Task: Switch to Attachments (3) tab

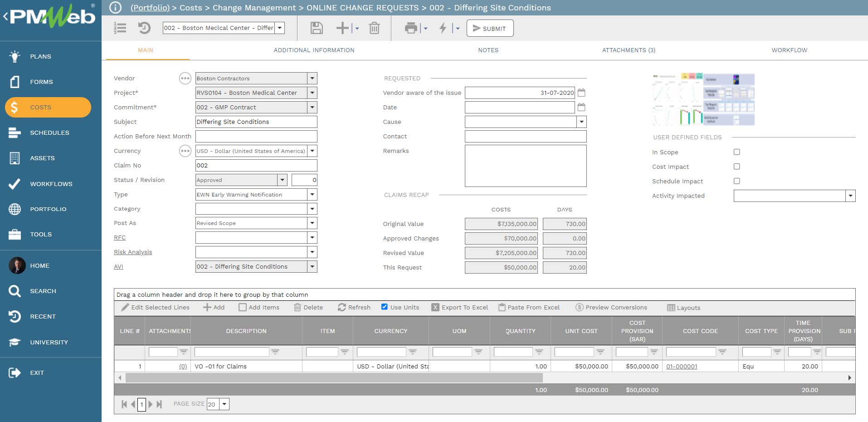Action: click(x=629, y=50)
